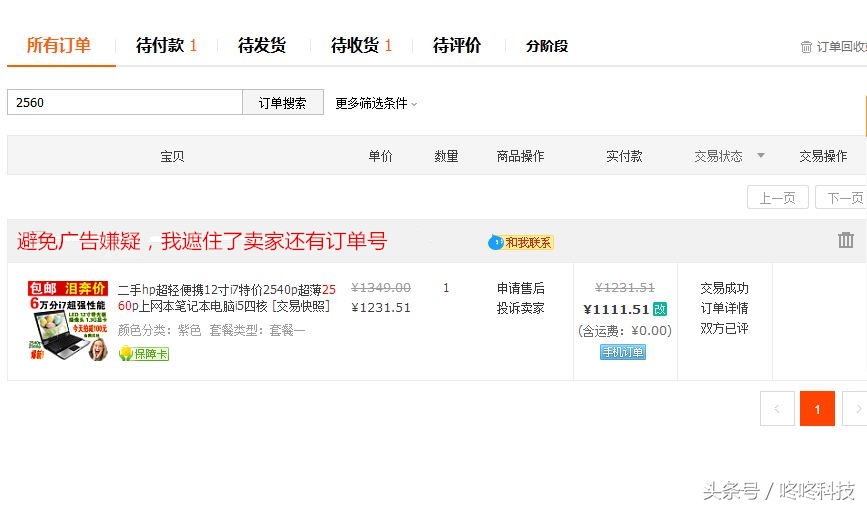Click the 和我联系 chat icon

click(521, 242)
